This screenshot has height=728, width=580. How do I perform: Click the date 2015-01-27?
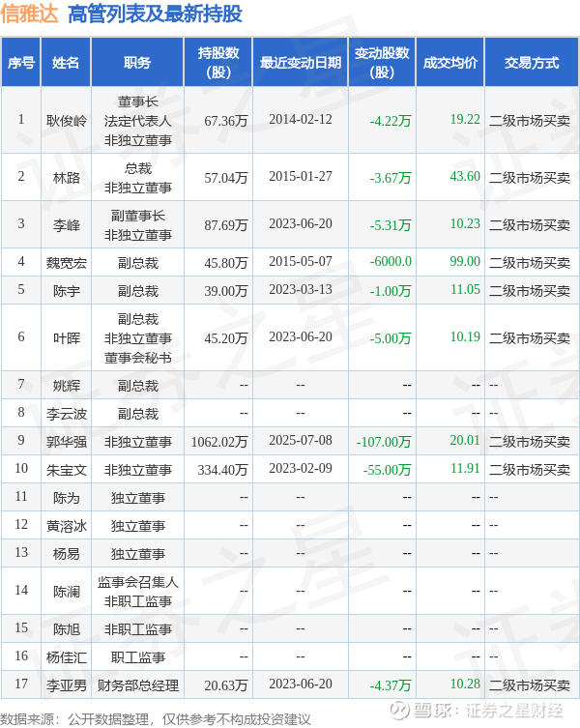point(301,176)
